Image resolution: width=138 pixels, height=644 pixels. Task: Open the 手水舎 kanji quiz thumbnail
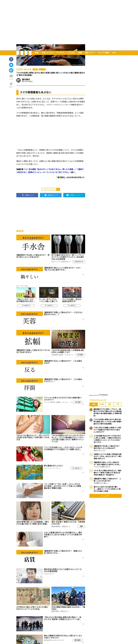pos(33,244)
